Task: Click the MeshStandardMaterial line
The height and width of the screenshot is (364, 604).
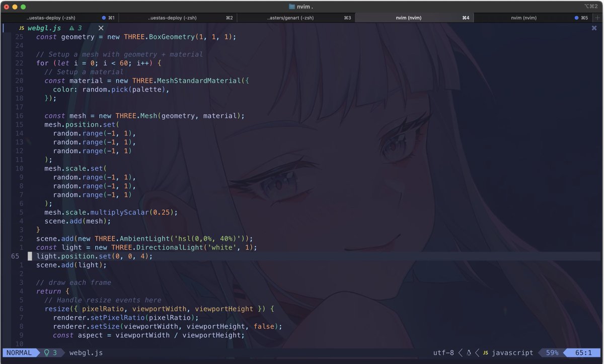Action: click(147, 81)
